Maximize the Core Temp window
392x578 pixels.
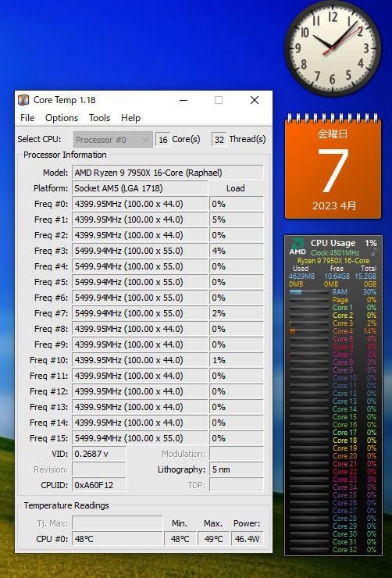(219, 100)
